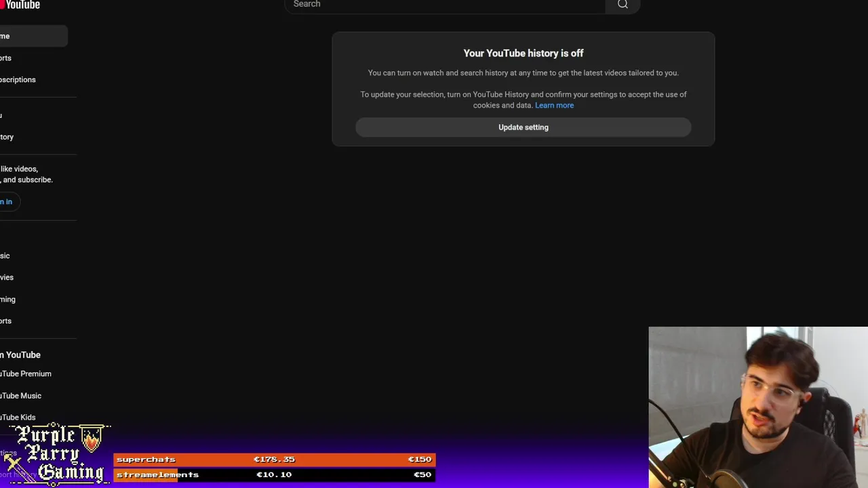
Task: Click the Update setting button
Action: click(524, 127)
